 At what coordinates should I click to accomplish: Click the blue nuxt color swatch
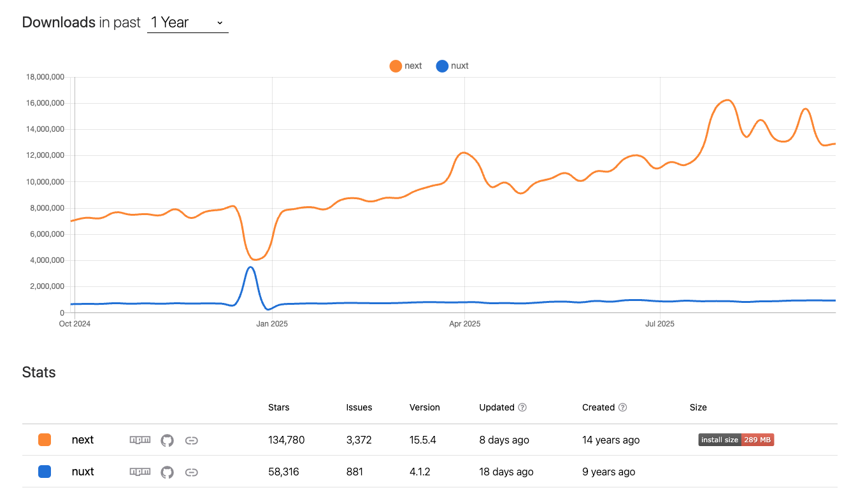[45, 472]
